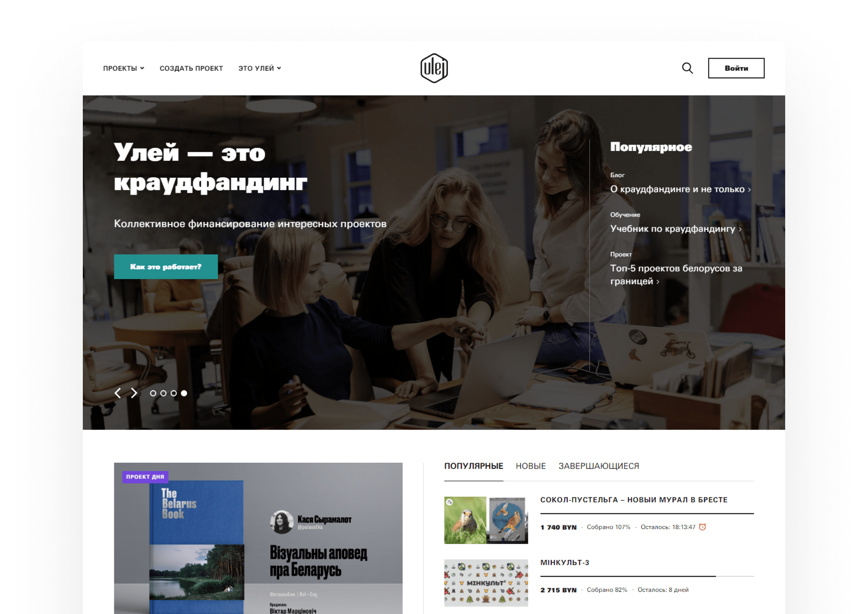This screenshot has height=614, width=868.
Task: Click the Сокол-Пустельга funding progress bar
Action: tap(647, 514)
